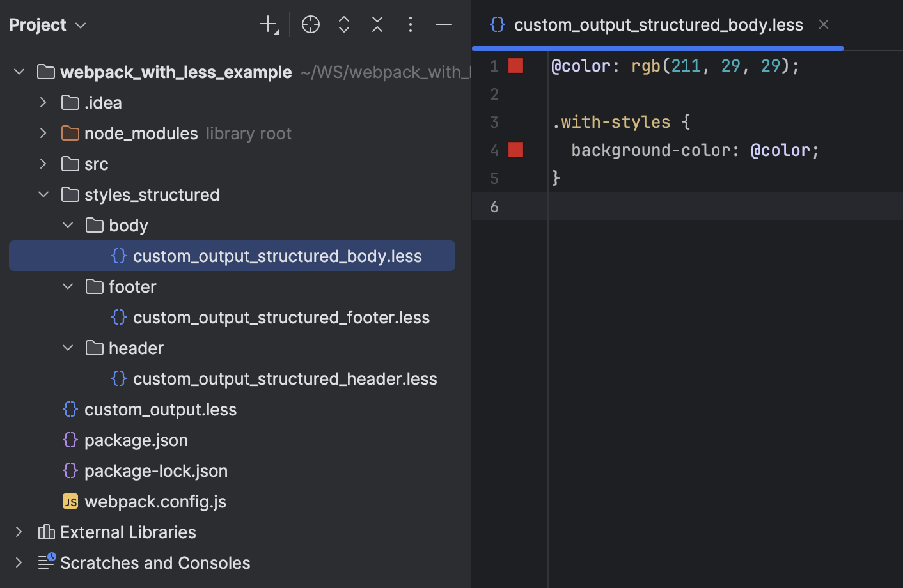This screenshot has width=903, height=588.
Task: Expand the node_modules folder
Action: 43,133
